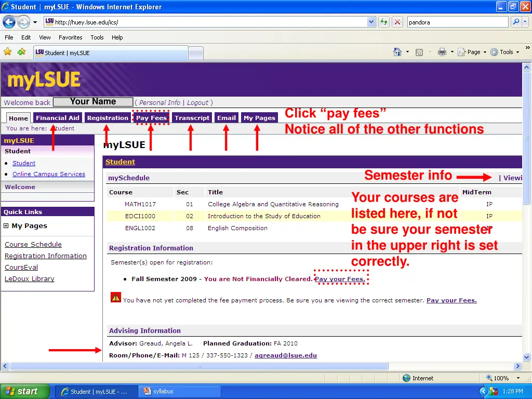Click the Add to Favorites star-plus icon

(22, 52)
